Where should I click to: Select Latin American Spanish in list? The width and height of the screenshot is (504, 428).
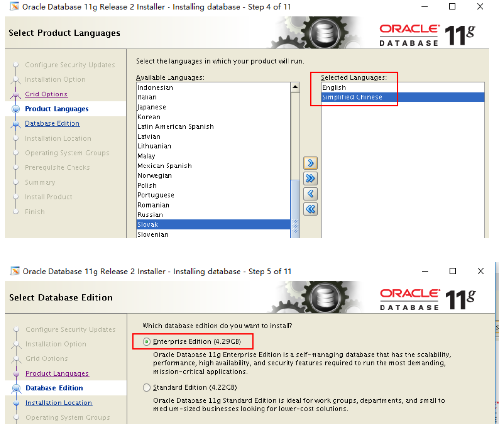coord(214,127)
